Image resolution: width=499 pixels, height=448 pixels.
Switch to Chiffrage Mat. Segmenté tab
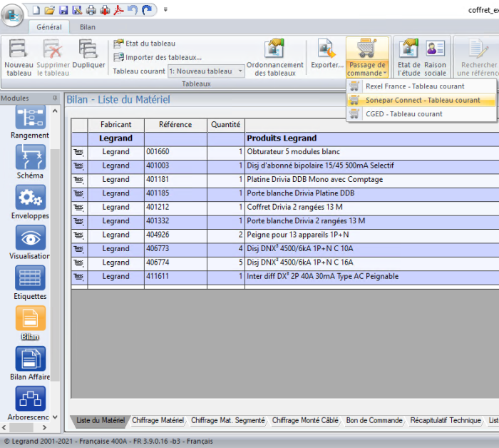228,420
